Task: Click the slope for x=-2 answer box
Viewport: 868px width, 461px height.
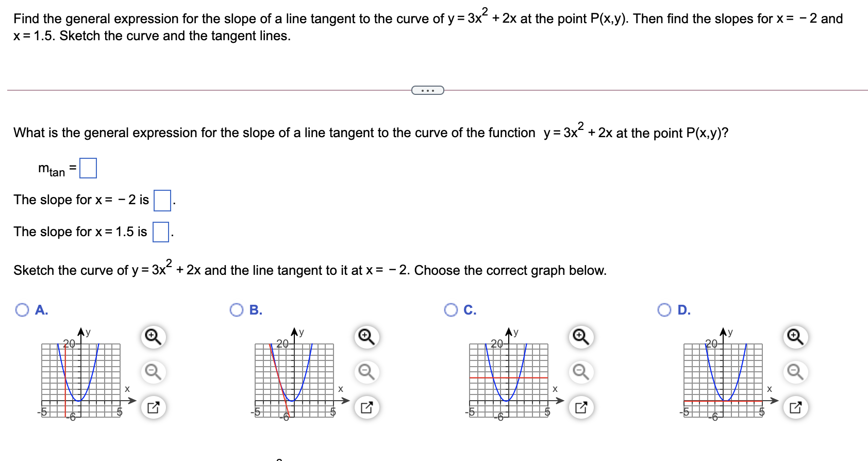Action: 161,201
